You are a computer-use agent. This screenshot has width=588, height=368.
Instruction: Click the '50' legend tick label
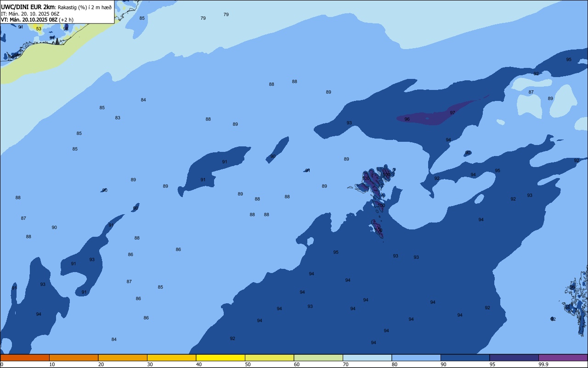[x=248, y=364]
